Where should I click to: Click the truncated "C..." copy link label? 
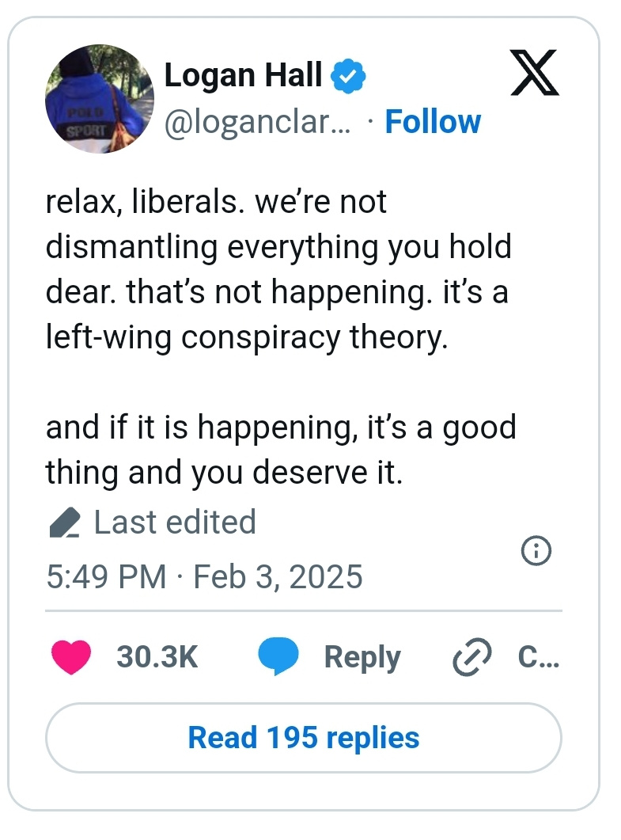(538, 657)
